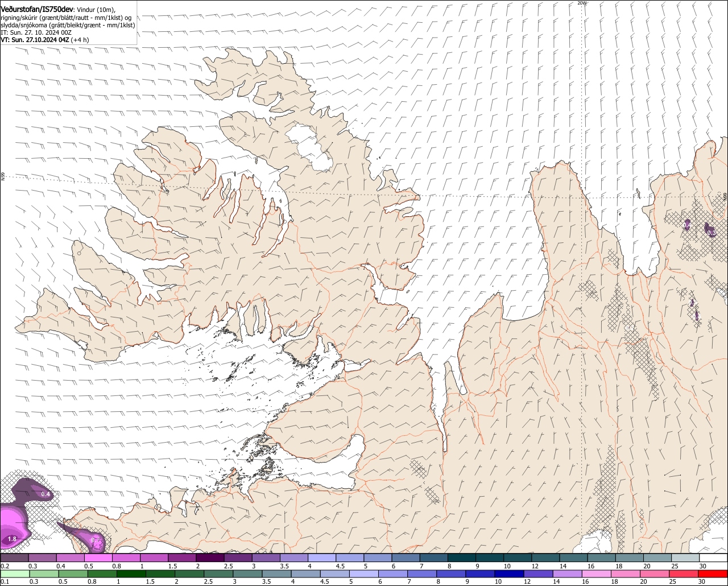Screen dimensions: 728x586
Task: Click the '1.8' value on the pink precipitation area
Action: (12, 538)
